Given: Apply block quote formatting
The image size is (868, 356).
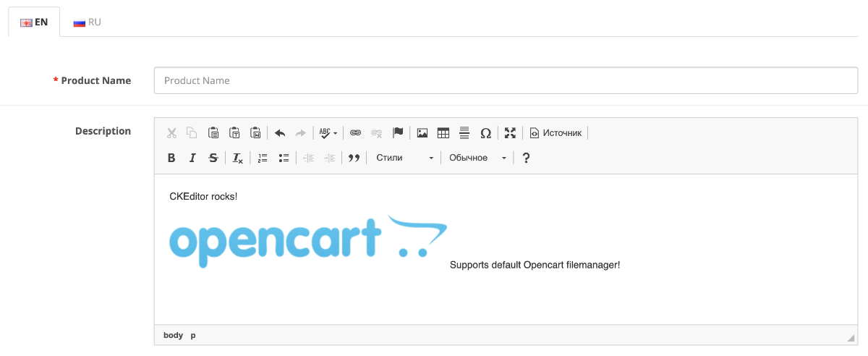Looking at the screenshot, I should tap(354, 158).
